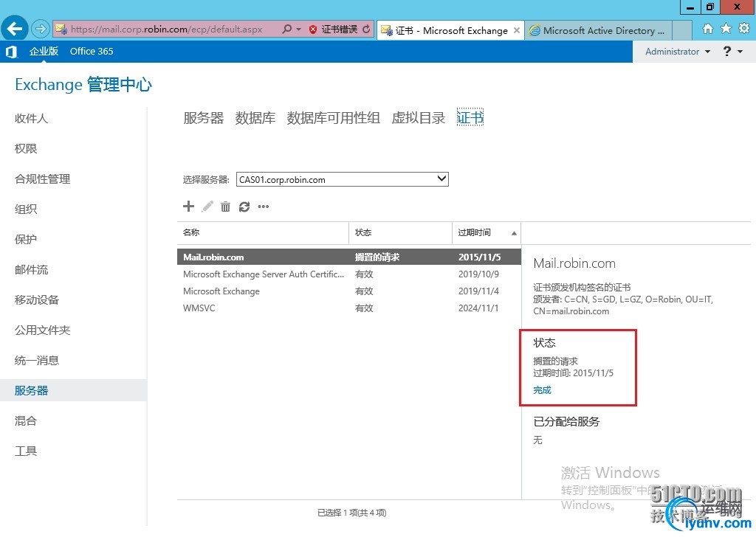Open 合规性管理 in the left navigation
Screen dimensions: 756x537
tap(42, 179)
